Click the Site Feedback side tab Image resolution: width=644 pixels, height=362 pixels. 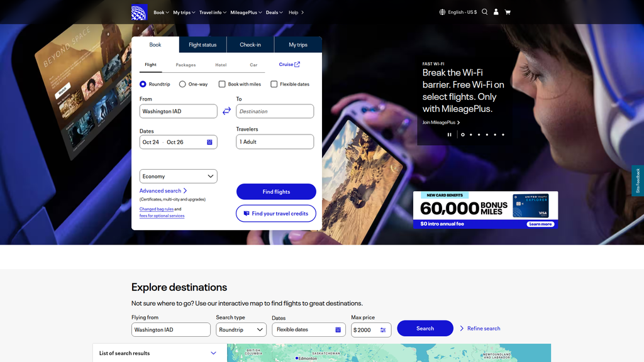click(638, 180)
